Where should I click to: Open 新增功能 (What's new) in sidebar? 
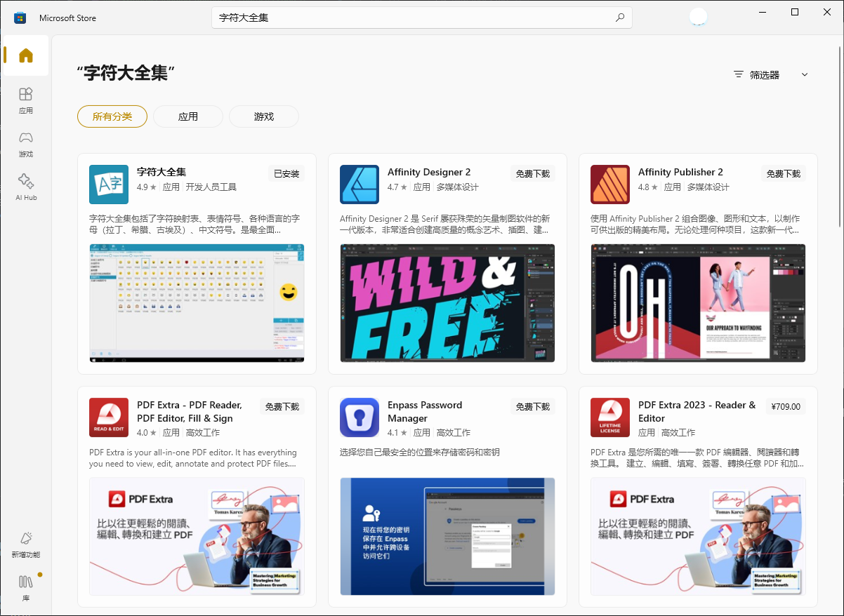(26, 545)
